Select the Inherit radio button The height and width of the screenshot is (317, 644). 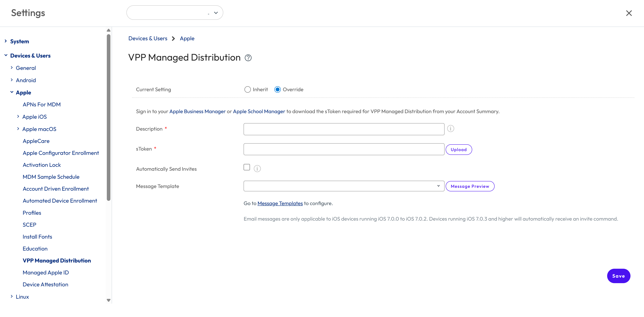tap(247, 90)
